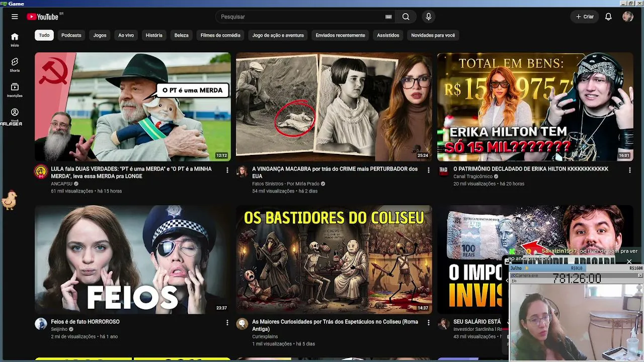Select the Jogos filter chip
644x362 pixels.
point(100,35)
